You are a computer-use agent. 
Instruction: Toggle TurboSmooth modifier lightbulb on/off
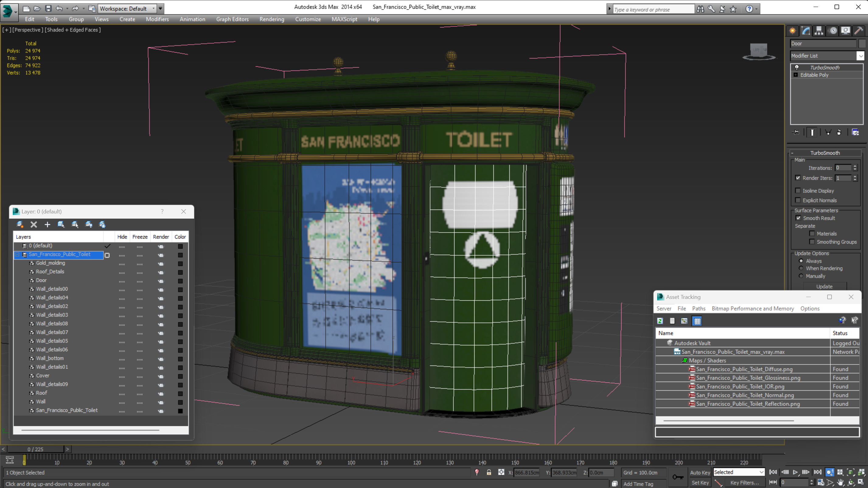click(797, 67)
